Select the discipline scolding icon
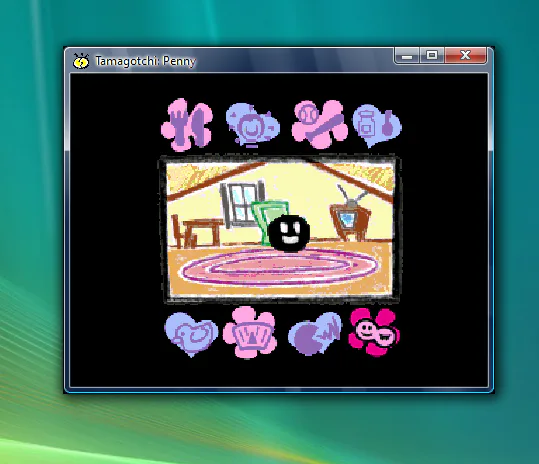Viewport: 539px width, 464px height. tap(315, 333)
